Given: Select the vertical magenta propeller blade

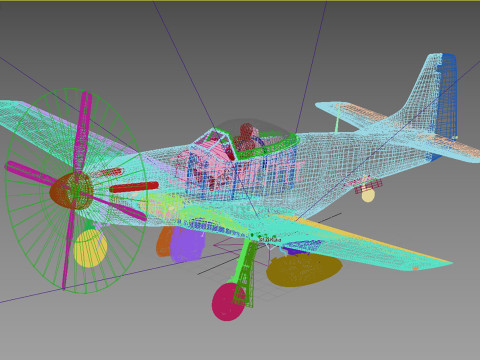Looking at the screenshot, I should 82,132.
